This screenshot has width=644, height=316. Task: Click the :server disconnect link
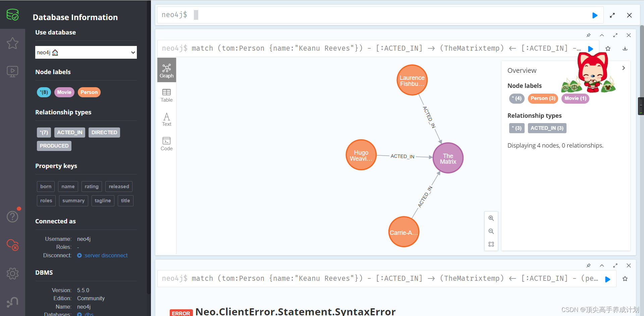click(x=103, y=255)
